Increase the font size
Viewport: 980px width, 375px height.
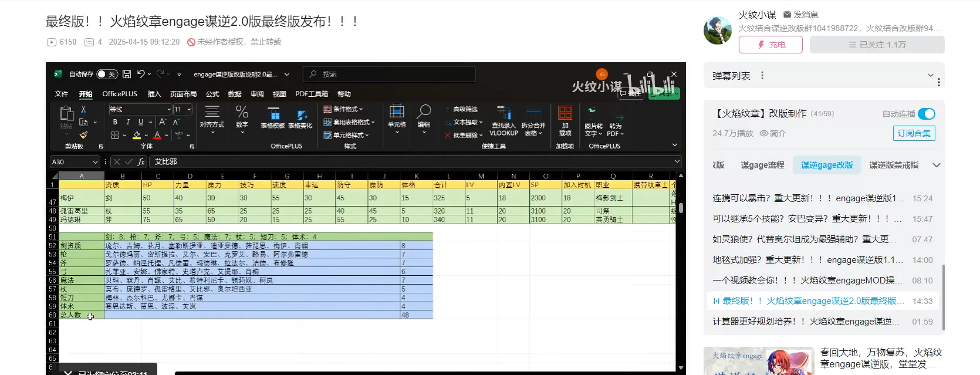tap(163, 122)
